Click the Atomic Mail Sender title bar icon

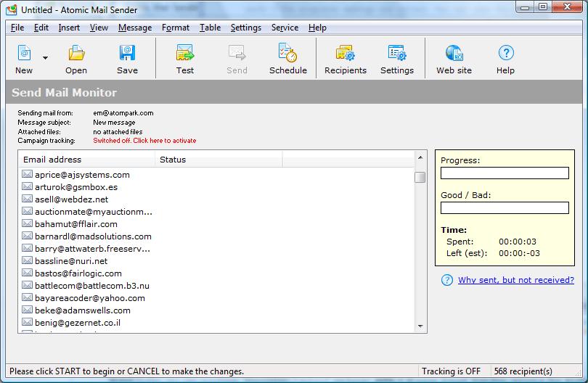click(12, 9)
